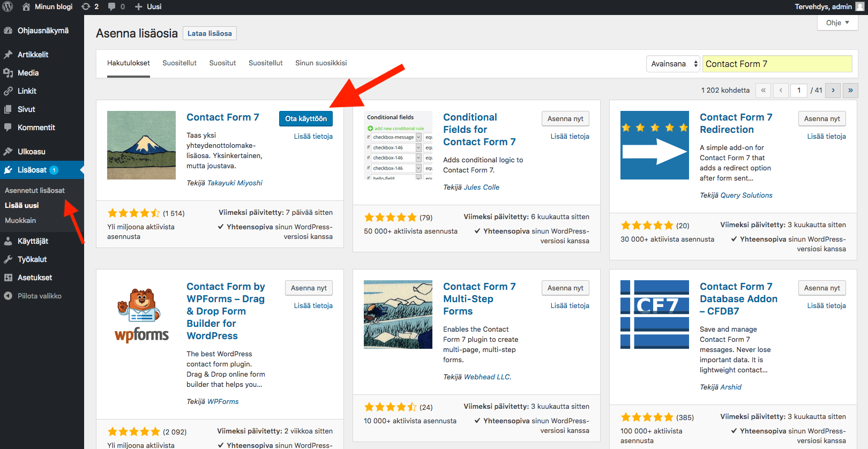Jump to the last results page
The height and width of the screenshot is (449, 868).
click(850, 90)
